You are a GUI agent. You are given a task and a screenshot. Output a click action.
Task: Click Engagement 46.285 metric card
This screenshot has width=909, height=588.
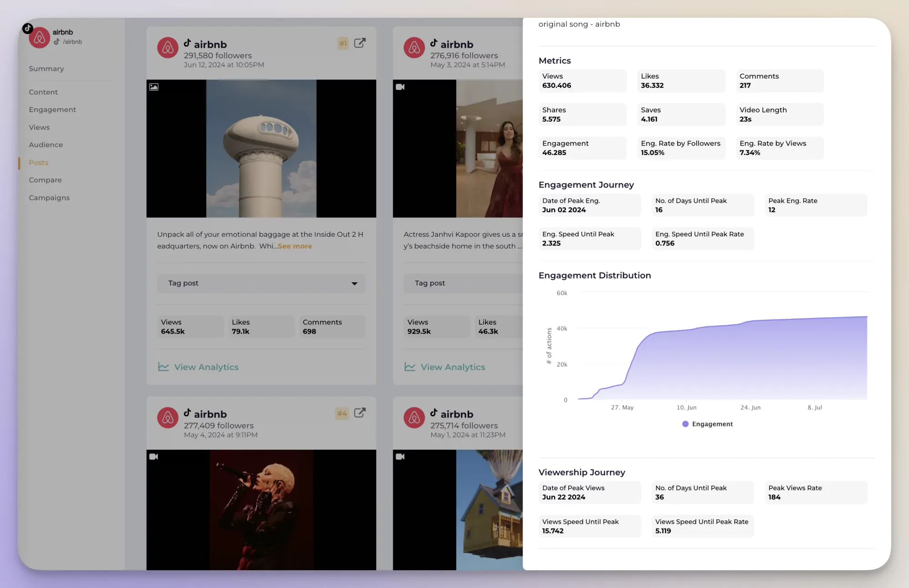click(x=582, y=148)
